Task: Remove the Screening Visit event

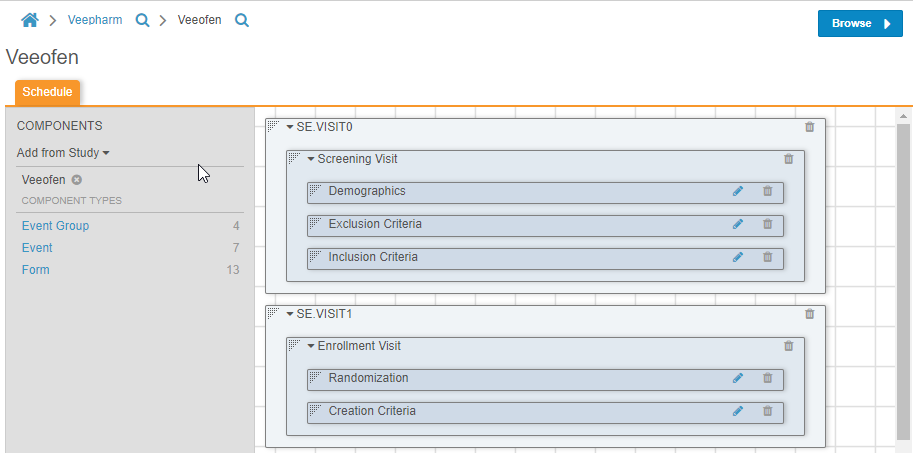Action: [789, 159]
